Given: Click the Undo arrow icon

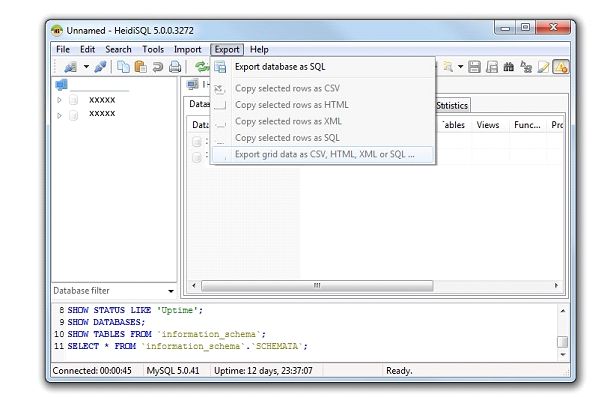Looking at the screenshot, I should (158, 67).
